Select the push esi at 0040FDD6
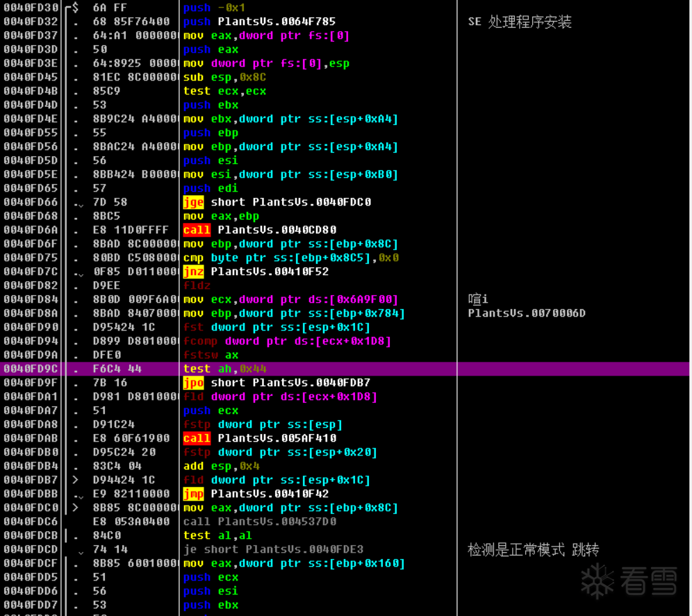The width and height of the screenshot is (692, 616). click(x=211, y=591)
